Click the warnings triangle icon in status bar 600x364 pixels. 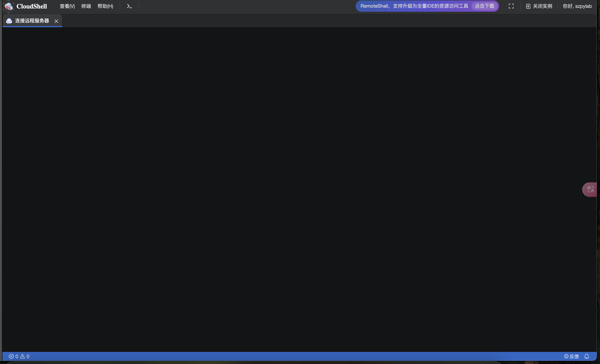coord(22,357)
